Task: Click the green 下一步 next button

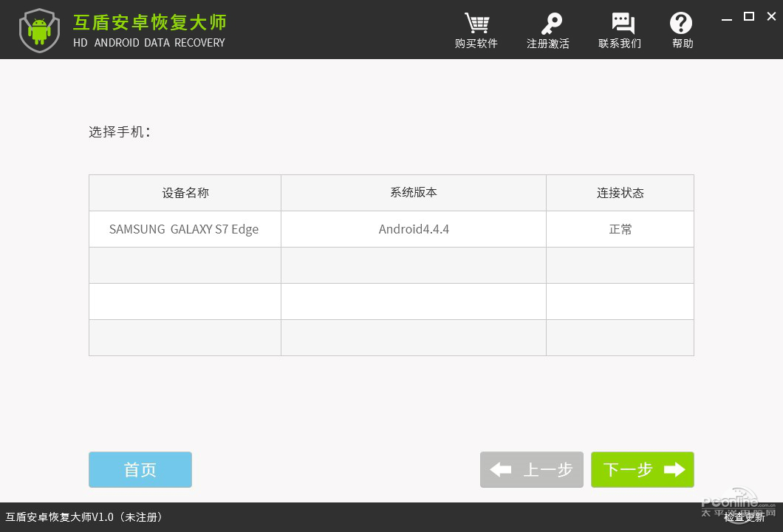Action: click(x=642, y=469)
